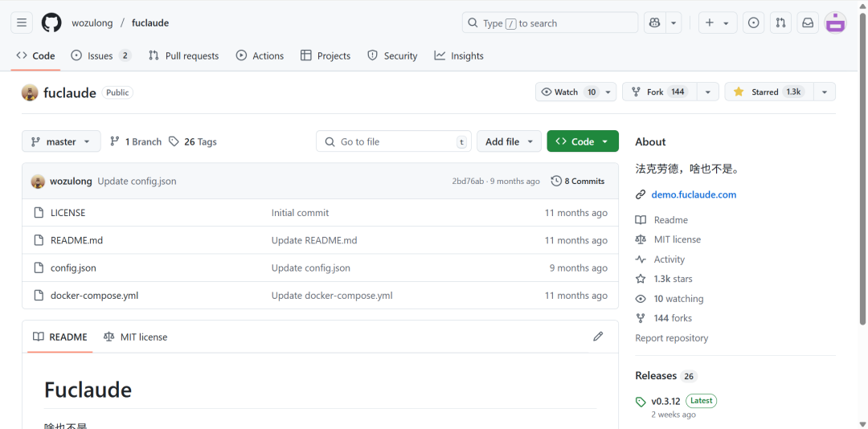Screen dimensions: 868x429
Task: Open the issues icon in header
Action: pyautogui.click(x=753, y=23)
